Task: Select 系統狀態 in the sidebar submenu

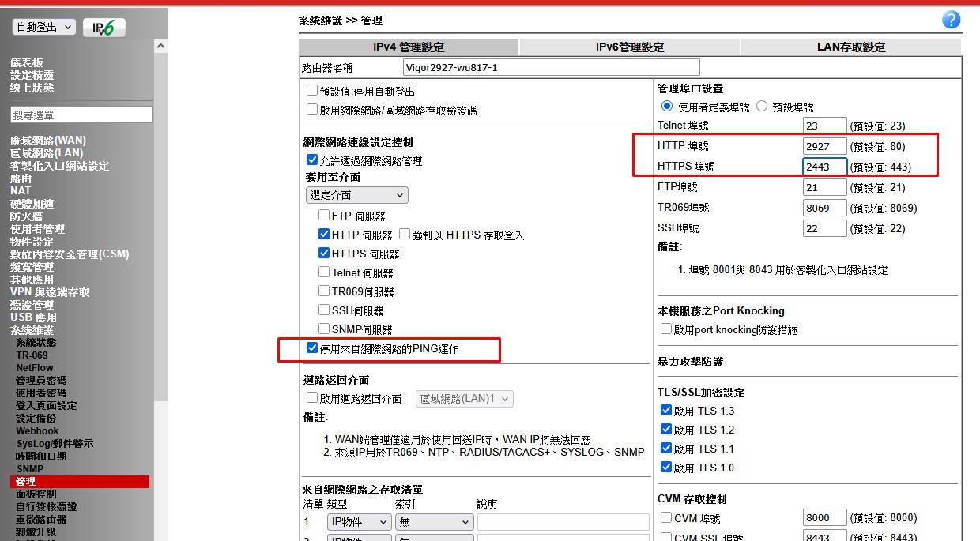Action: tap(36, 343)
